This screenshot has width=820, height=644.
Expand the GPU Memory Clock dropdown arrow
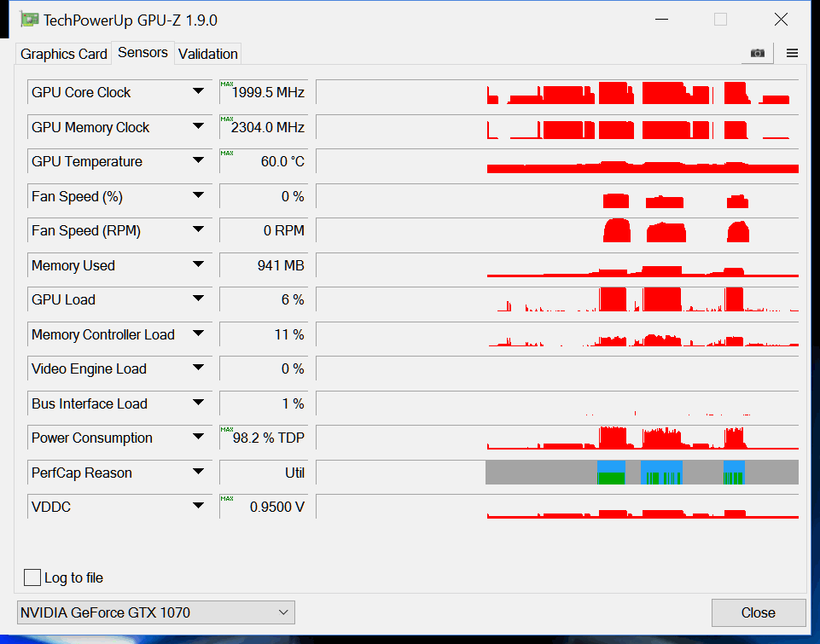[x=198, y=126]
